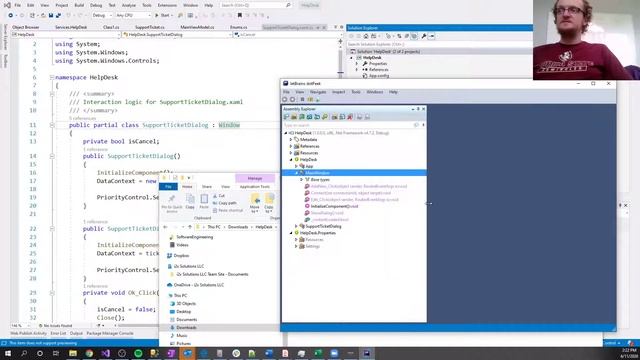
Task: Click Visual Studio icon on taskbar
Action: coord(105,353)
